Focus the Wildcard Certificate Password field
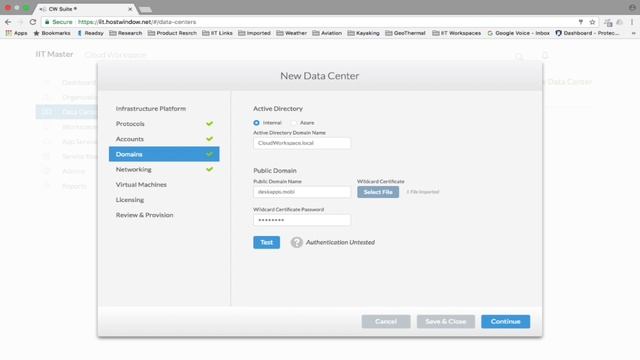The image size is (640, 360). click(302, 220)
